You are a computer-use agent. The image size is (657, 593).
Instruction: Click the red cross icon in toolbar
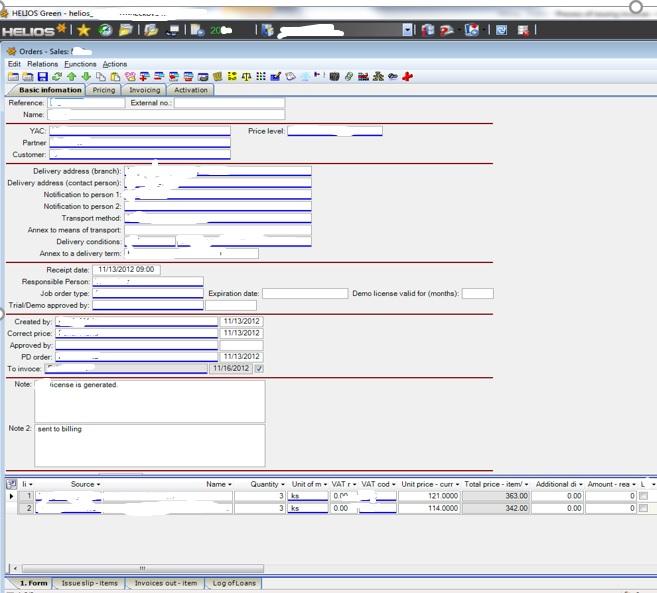408,76
